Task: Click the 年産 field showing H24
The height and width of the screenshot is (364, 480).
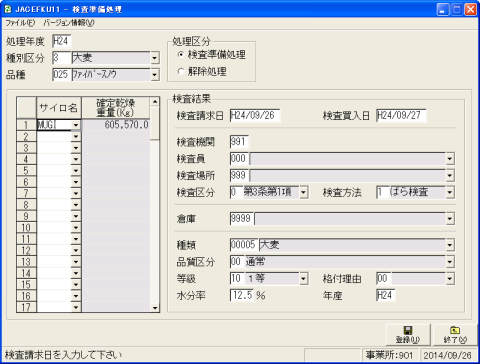Action: 386,295
